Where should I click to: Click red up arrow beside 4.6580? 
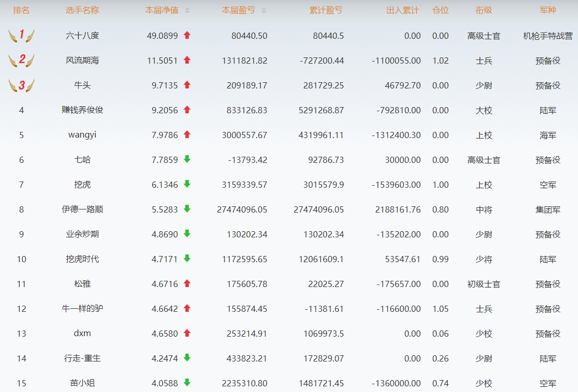coord(187,333)
